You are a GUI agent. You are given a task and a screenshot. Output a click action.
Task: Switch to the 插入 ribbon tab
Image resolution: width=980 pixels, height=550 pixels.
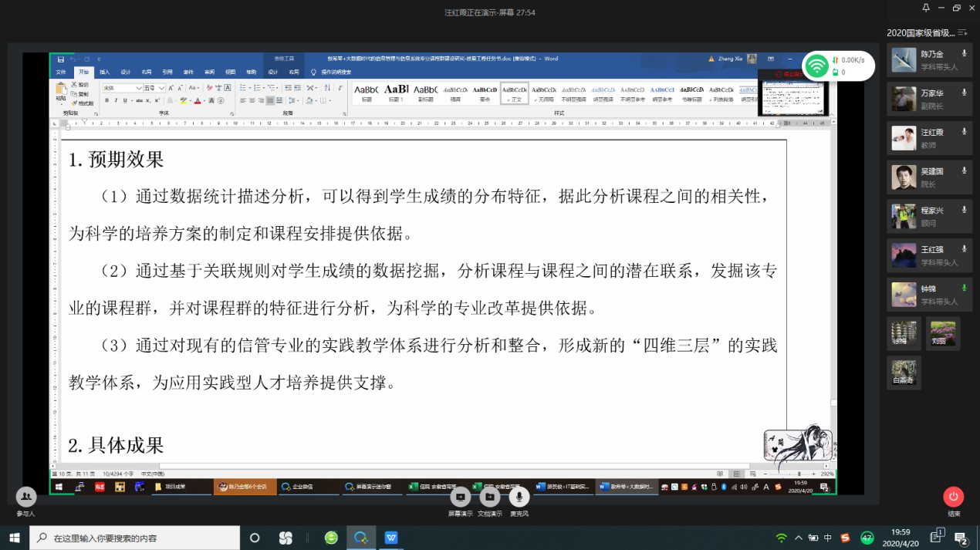point(105,72)
